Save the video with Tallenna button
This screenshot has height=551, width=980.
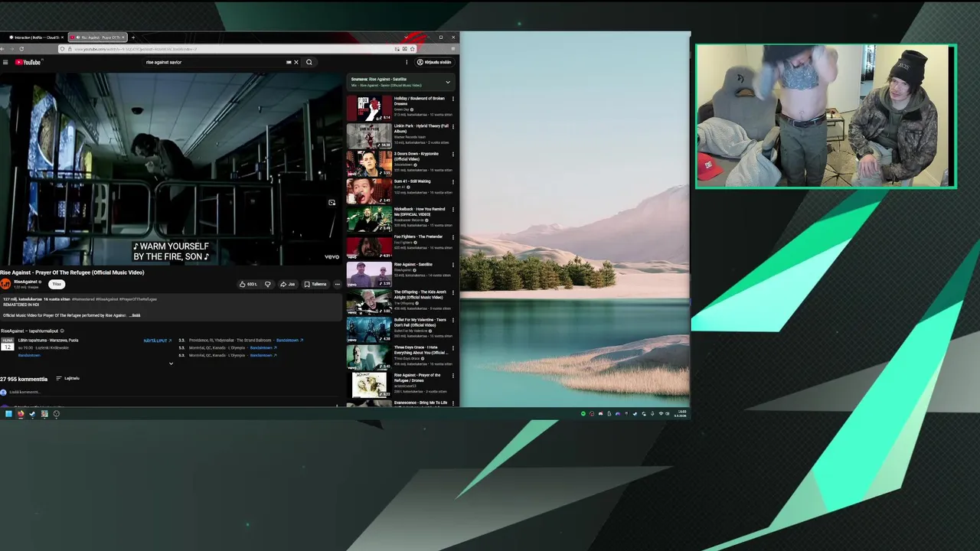(315, 284)
